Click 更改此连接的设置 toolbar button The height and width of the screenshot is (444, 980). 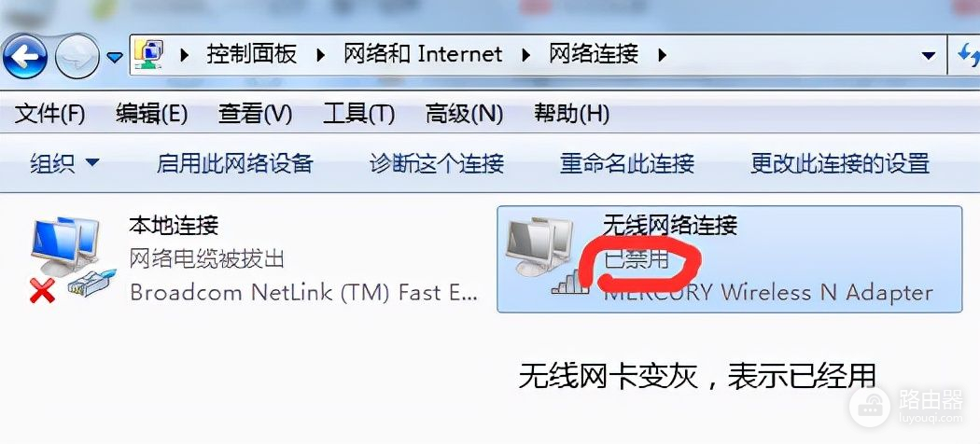840,163
